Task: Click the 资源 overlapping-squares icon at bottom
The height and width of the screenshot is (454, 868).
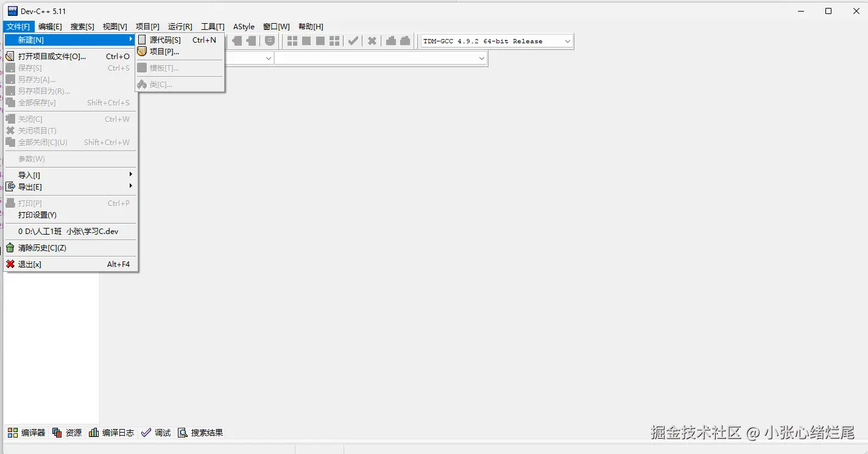Action: [57, 433]
